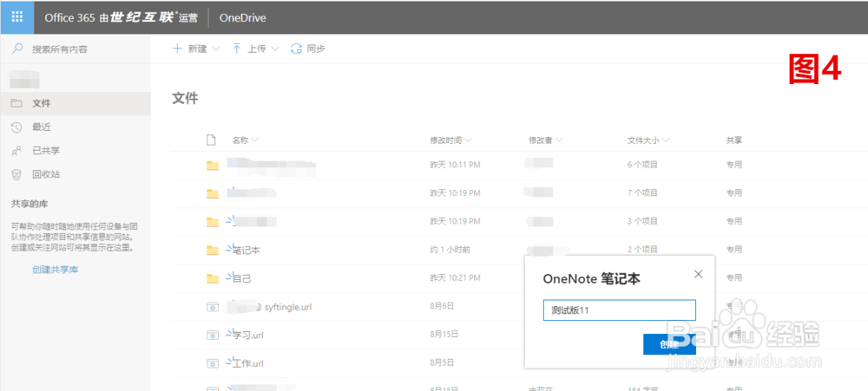Click the 笔记本 folder icon
The height and width of the screenshot is (391, 868).
[213, 250]
